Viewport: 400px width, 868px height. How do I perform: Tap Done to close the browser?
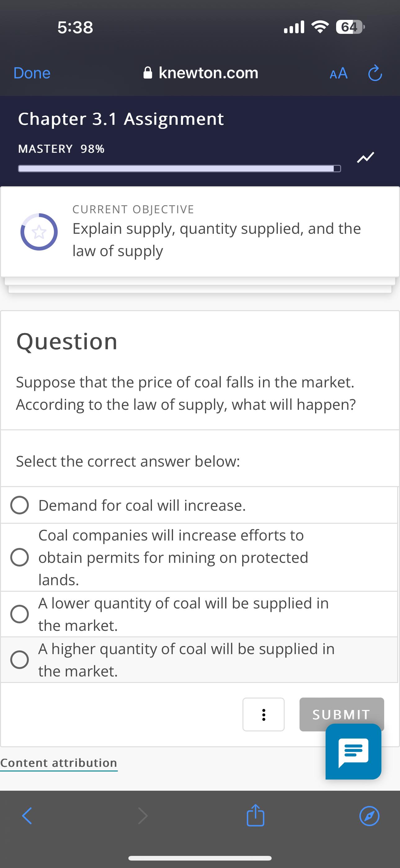coord(32,73)
